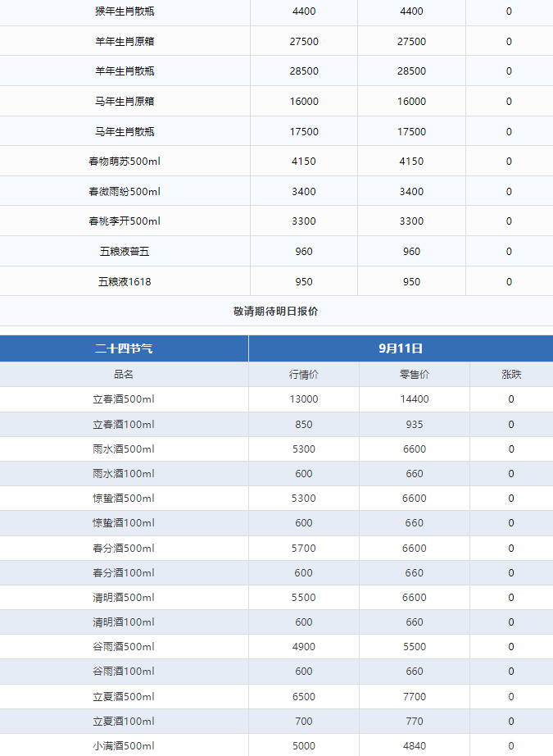
Task: Click the 立春酒500ml product name
Action: 124,399
